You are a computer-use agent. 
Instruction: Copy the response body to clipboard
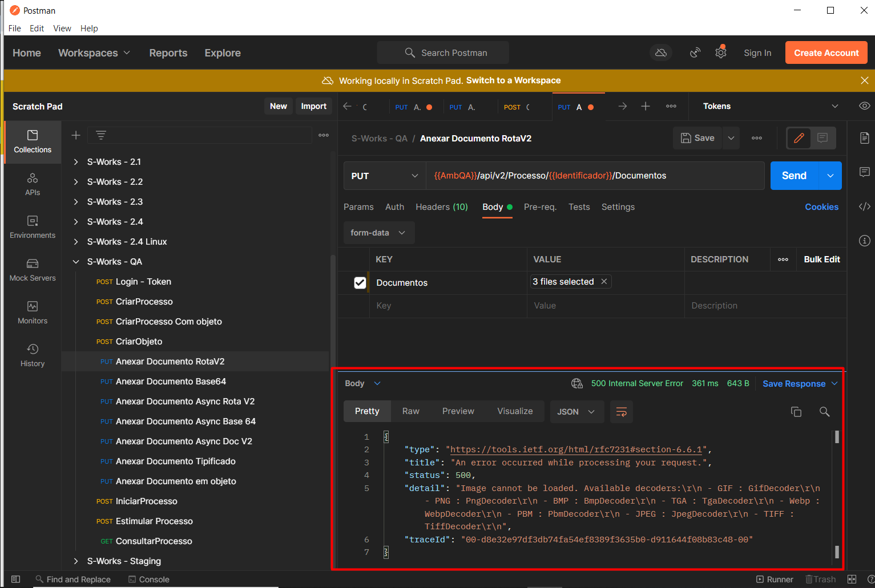click(x=796, y=412)
